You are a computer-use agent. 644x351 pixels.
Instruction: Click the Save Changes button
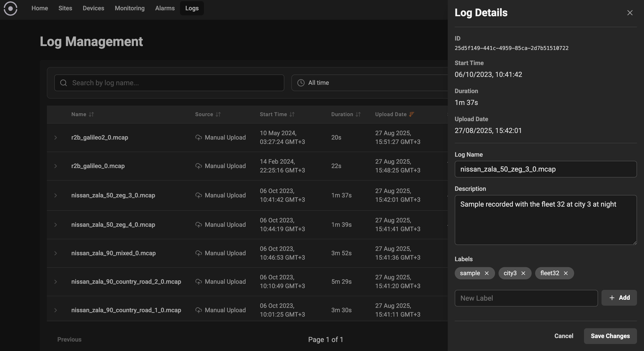[x=610, y=336]
